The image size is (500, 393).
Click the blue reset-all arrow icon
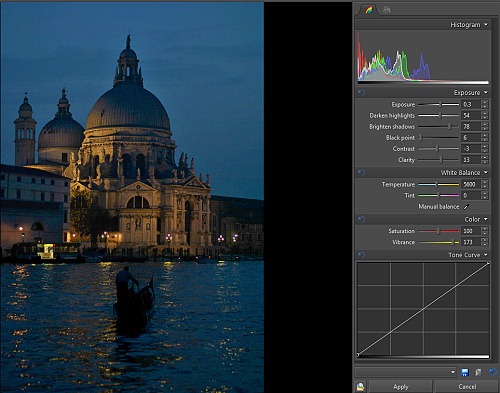click(493, 372)
